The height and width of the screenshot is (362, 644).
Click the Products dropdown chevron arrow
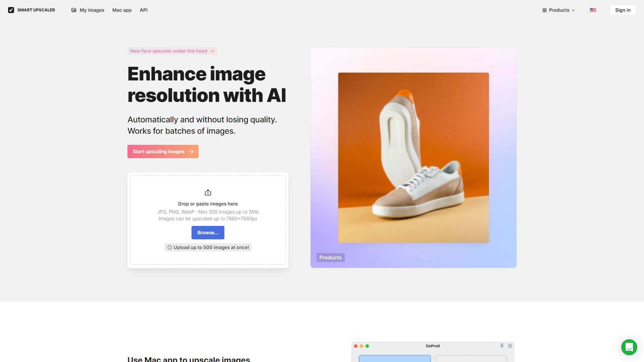[x=575, y=10]
